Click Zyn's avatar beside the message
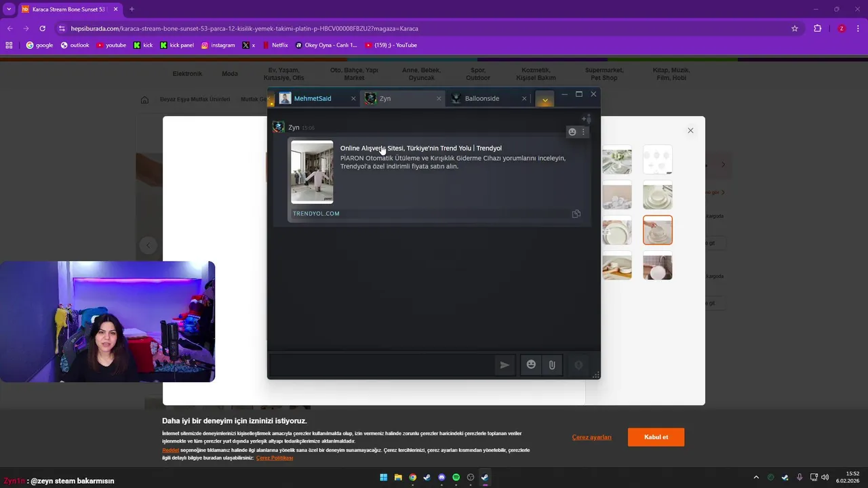Screen dimensions: 868x488 [278, 127]
